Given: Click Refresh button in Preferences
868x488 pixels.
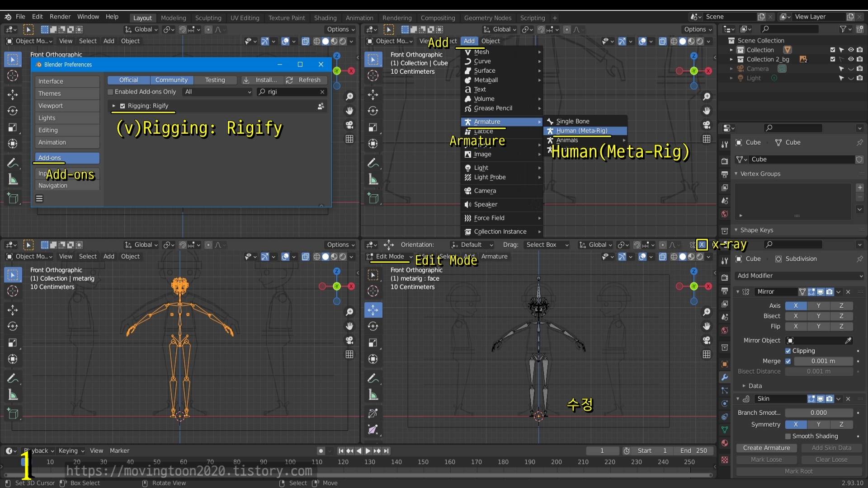Looking at the screenshot, I should coord(305,80).
